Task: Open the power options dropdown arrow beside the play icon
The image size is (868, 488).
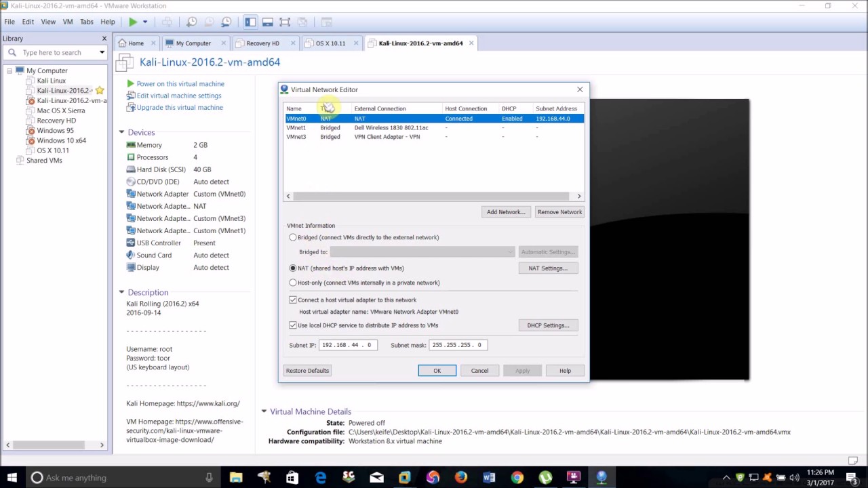Action: pyautogui.click(x=145, y=22)
